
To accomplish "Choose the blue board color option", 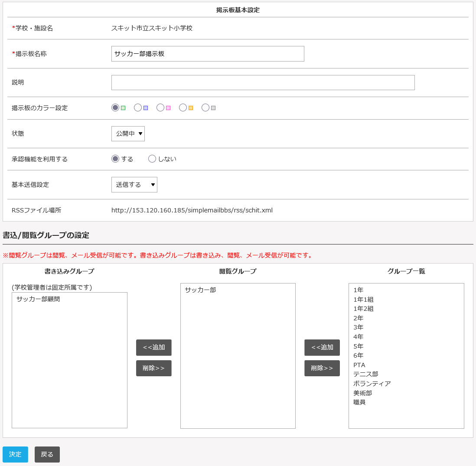I will click(x=138, y=108).
